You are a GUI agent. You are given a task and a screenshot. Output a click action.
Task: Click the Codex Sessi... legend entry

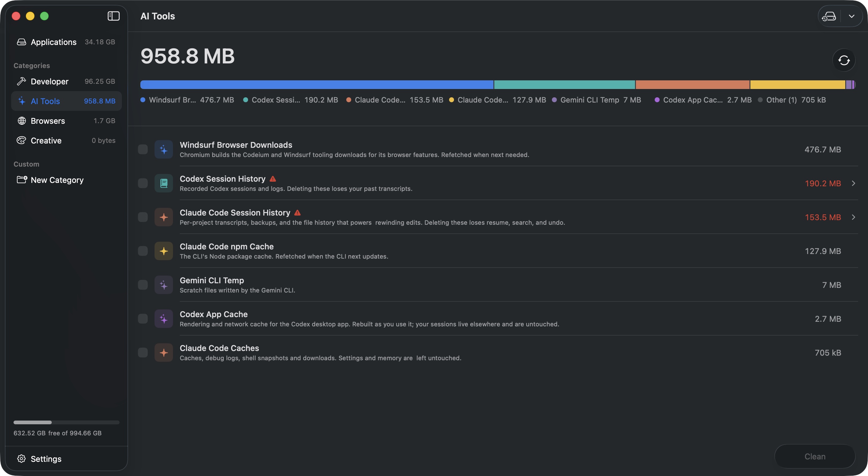tap(291, 100)
